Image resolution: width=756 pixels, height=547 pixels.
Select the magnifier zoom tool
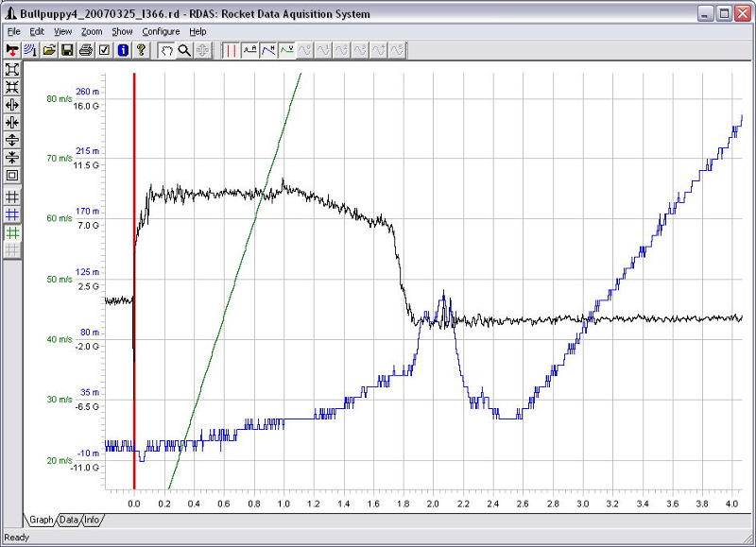pyautogui.click(x=184, y=50)
